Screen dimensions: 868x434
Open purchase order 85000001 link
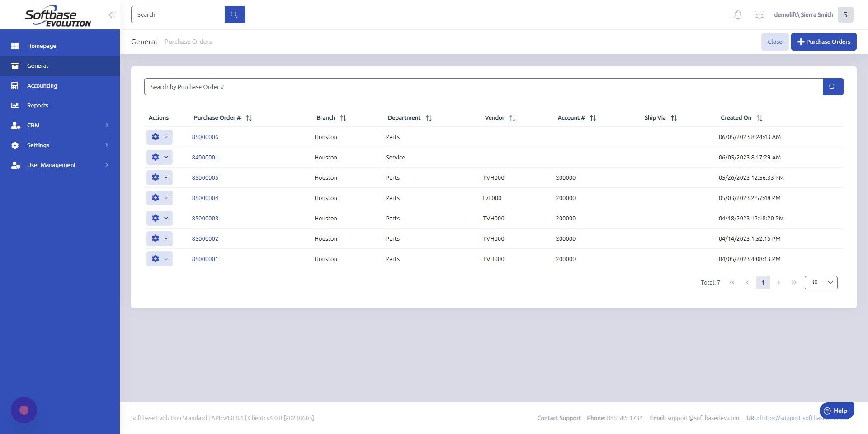click(x=205, y=259)
